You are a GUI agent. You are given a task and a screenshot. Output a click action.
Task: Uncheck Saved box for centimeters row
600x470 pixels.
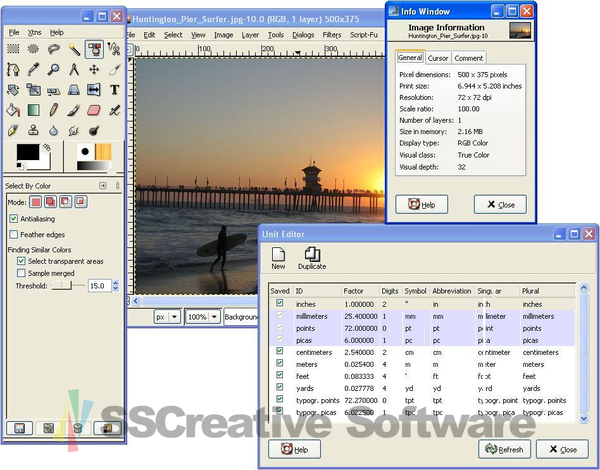click(280, 351)
